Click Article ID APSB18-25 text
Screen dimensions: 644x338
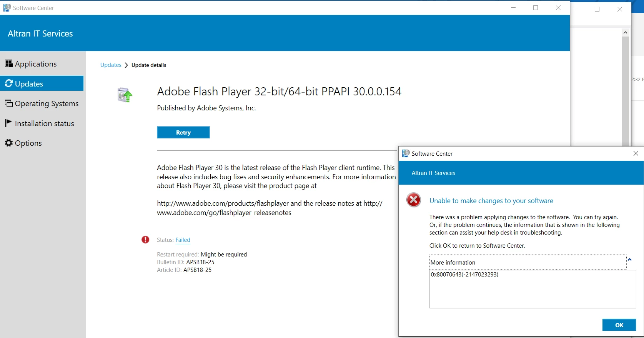coord(184,270)
